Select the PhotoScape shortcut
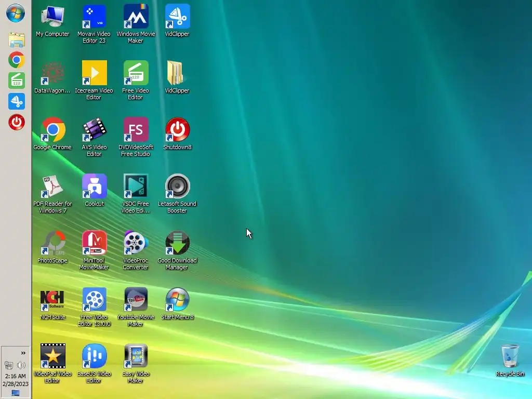Image resolution: width=532 pixels, height=399 pixels. [52, 247]
